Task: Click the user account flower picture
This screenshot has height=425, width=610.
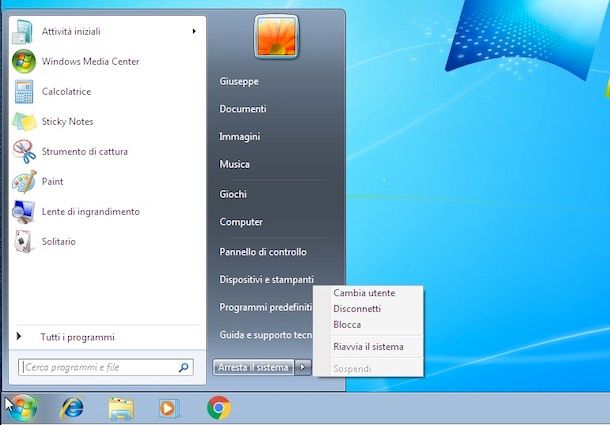Action: tap(277, 37)
